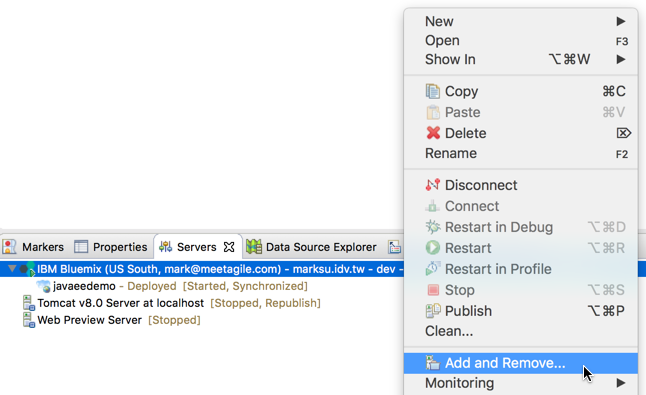The height and width of the screenshot is (395, 646).
Task: Select the javaeedemo deployed application
Action: pos(84,286)
